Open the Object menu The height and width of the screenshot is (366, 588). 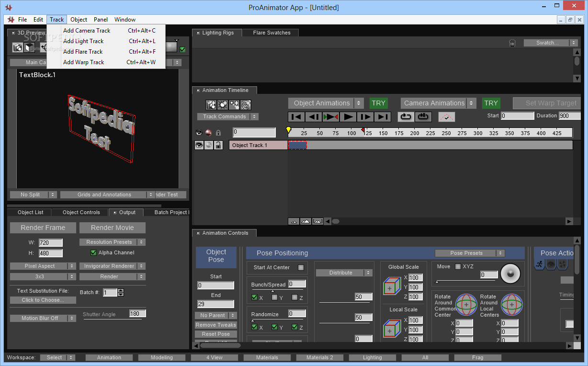pyautogui.click(x=79, y=20)
